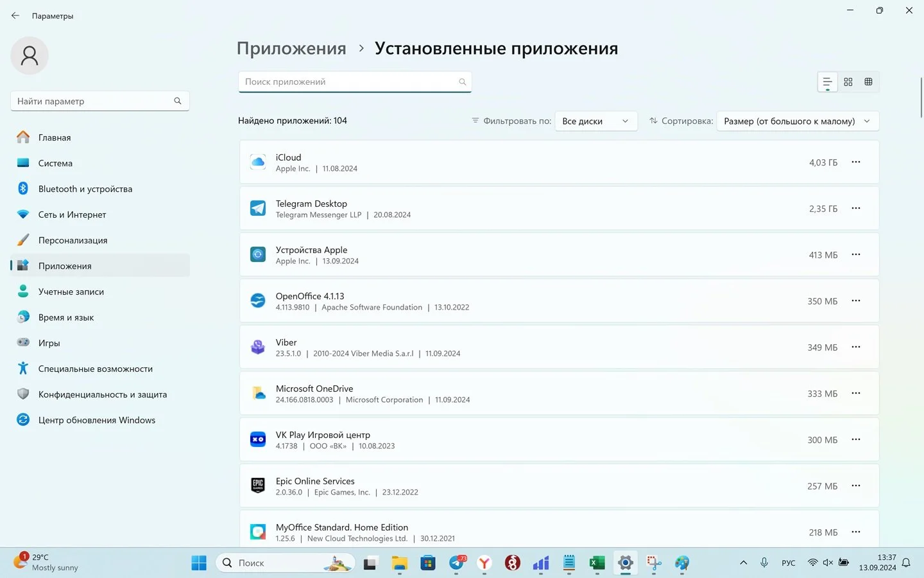
Task: Open Главная in the sidebar
Action: 100,137
